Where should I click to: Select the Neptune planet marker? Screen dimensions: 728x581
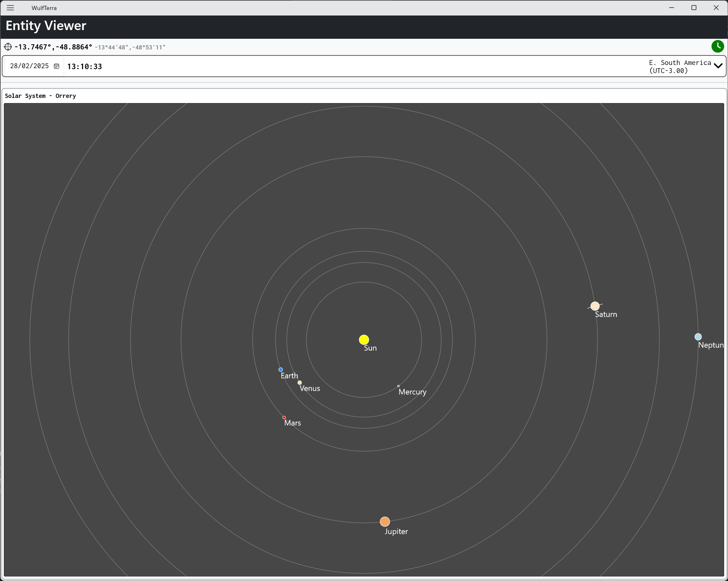(x=698, y=337)
